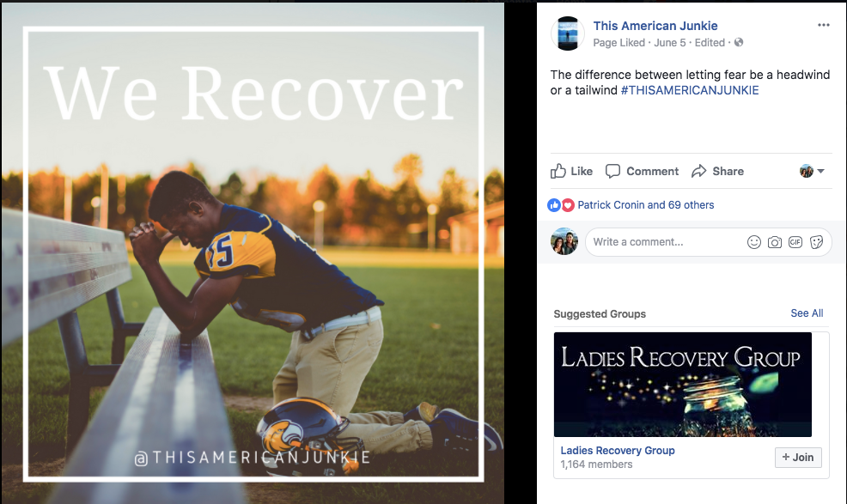
Task: Click the public globe privacy icon
Action: (739, 42)
